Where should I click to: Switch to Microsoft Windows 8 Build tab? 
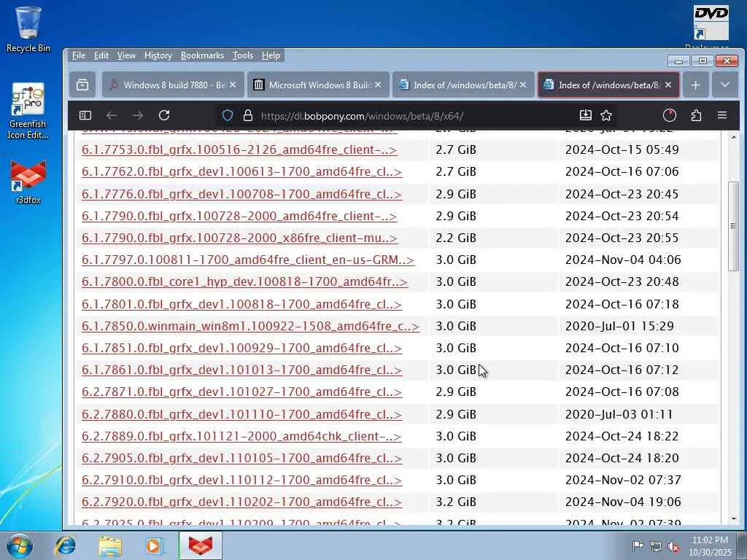click(318, 85)
